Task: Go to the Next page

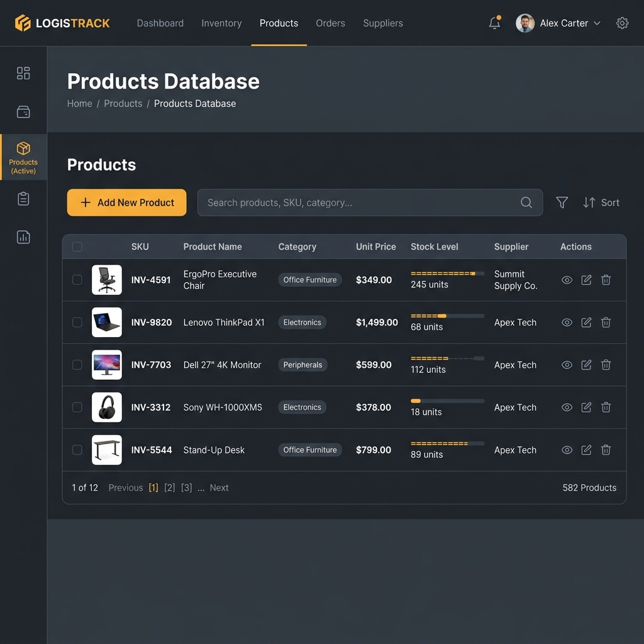Action: pos(219,487)
